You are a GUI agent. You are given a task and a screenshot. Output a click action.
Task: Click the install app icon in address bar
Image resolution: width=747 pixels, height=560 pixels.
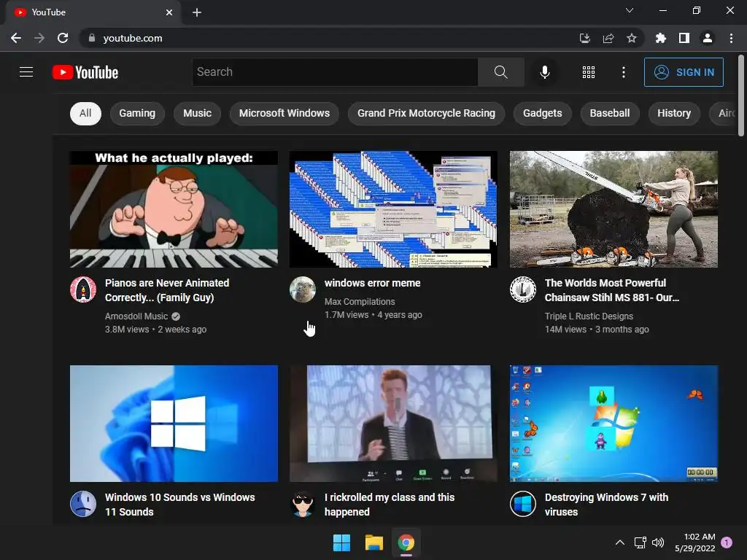[584, 38]
